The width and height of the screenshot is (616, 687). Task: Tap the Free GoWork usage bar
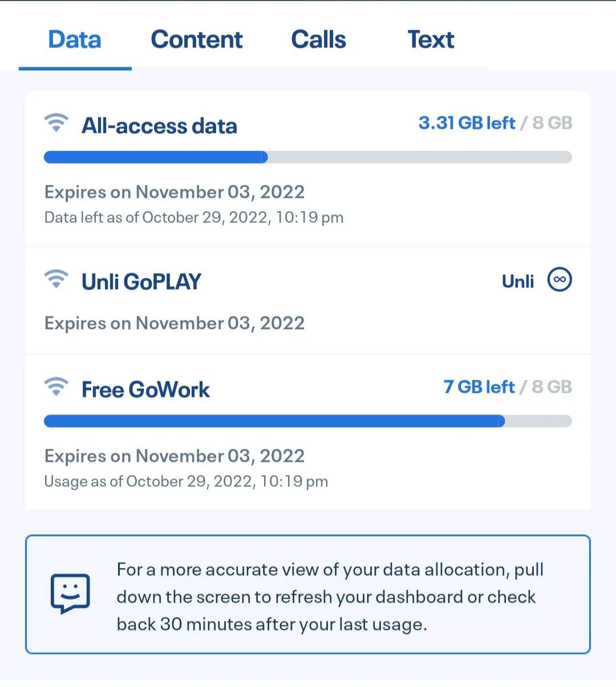[x=308, y=421]
